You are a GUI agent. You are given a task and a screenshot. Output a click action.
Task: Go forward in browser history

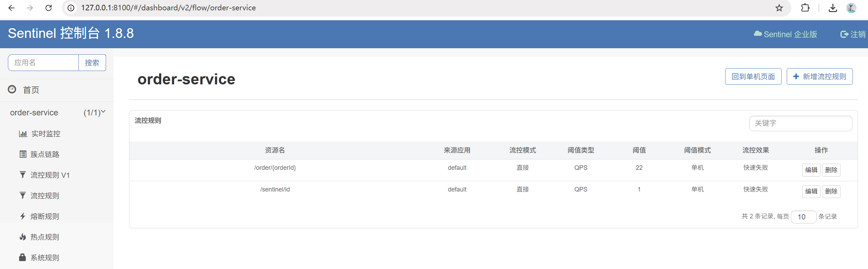(x=30, y=8)
